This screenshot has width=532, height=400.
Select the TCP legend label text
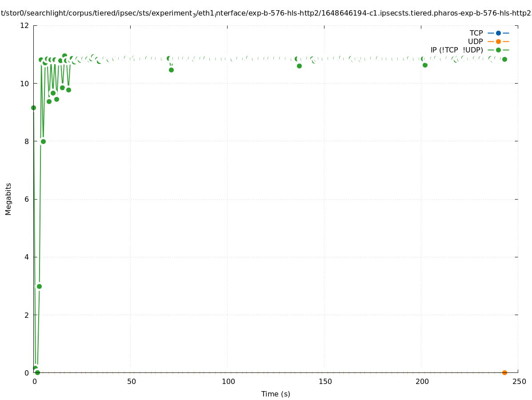(x=476, y=33)
